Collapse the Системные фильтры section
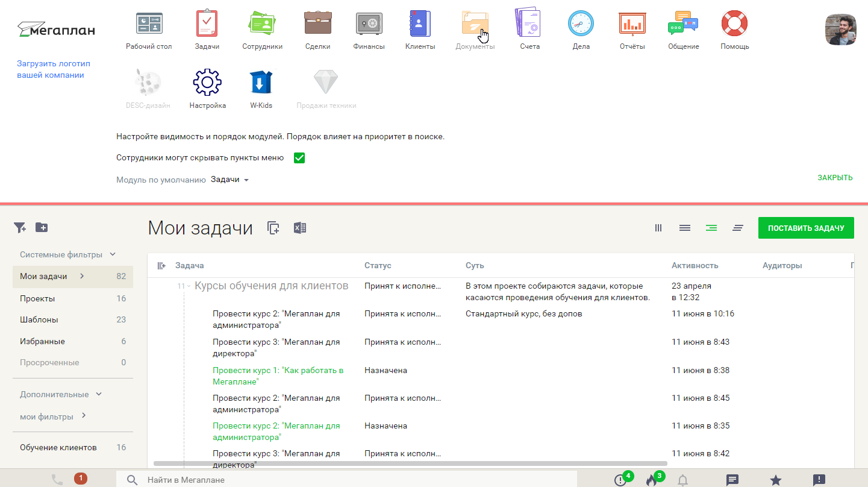 [x=113, y=254]
